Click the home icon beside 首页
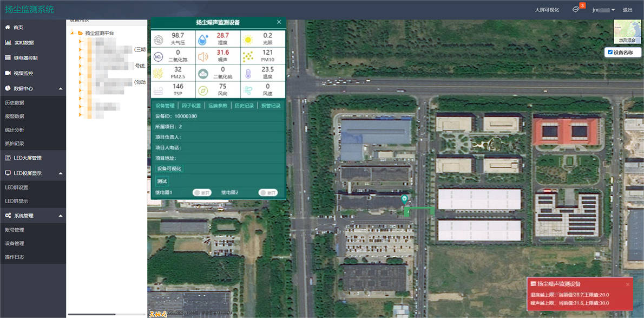 pos(8,28)
